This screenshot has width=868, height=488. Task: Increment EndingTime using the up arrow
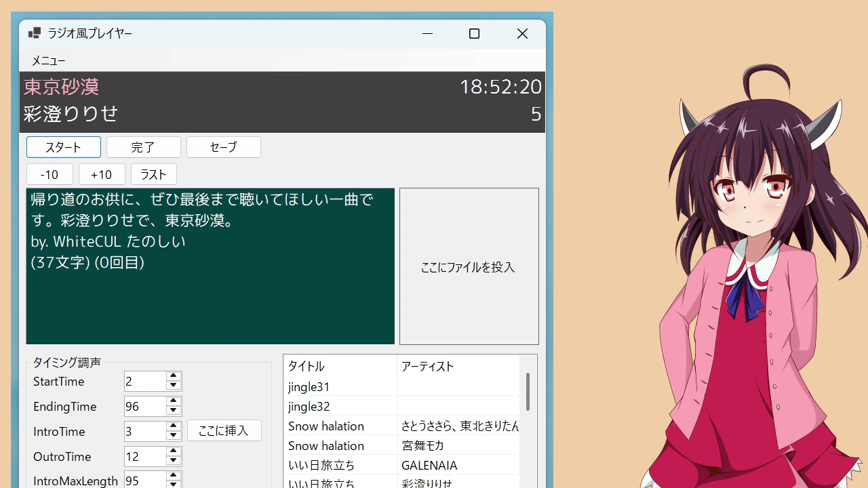[174, 401]
